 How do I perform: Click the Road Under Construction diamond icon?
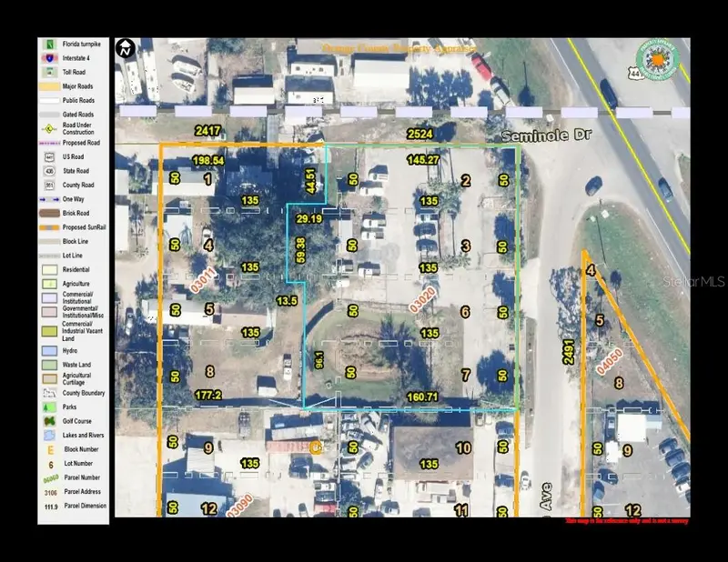pos(50,128)
